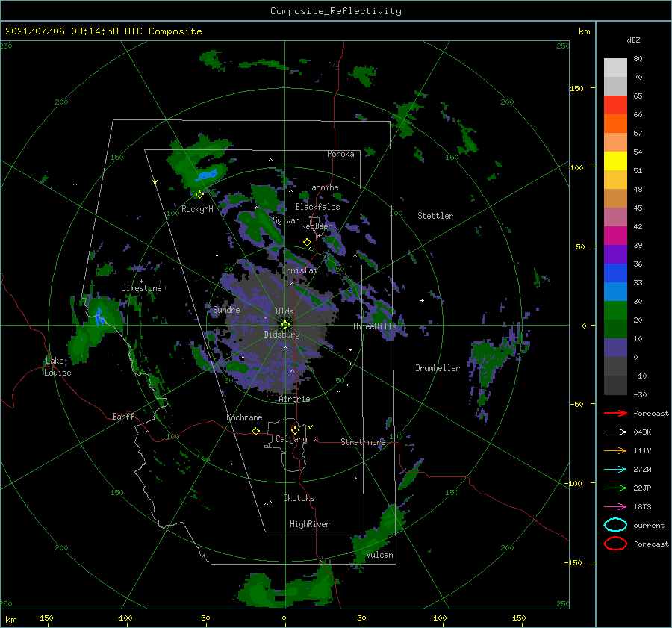
Task: Click the cyan 27ZW arrow icon
Action: pyautogui.click(x=615, y=470)
